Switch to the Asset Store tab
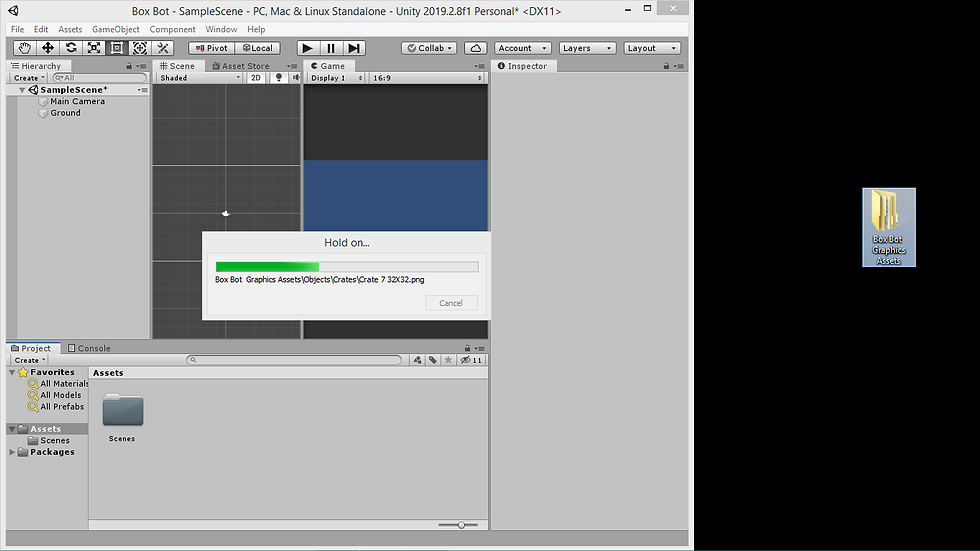 241,66
